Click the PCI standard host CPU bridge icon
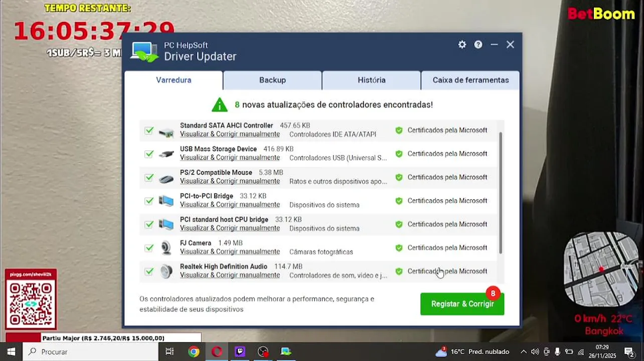Viewport: 644px width, 361px height. pos(166,225)
